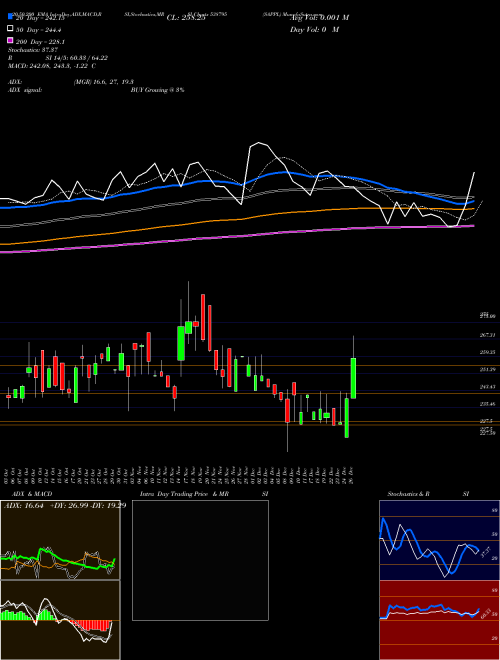The height and width of the screenshot is (660, 500).
Task: Click the Day Vol: 0 M label
Action: pos(314,30)
